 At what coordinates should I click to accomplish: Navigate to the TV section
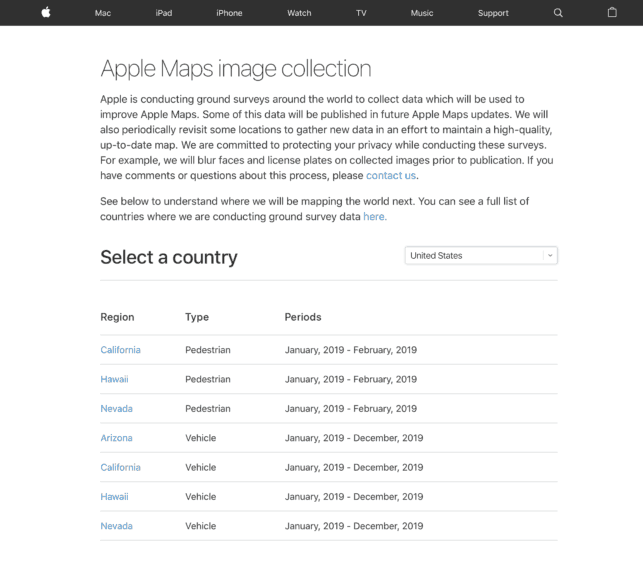(361, 13)
